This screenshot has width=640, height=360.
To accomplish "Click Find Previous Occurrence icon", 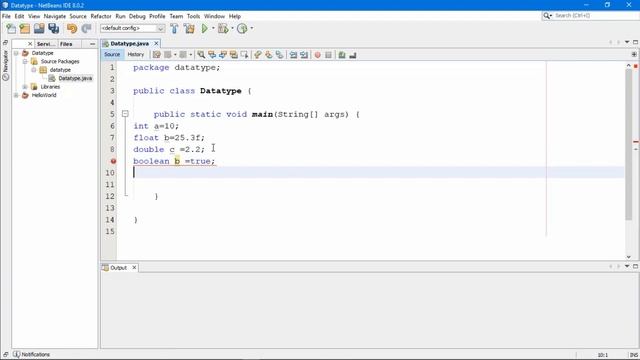I will [212, 55].
